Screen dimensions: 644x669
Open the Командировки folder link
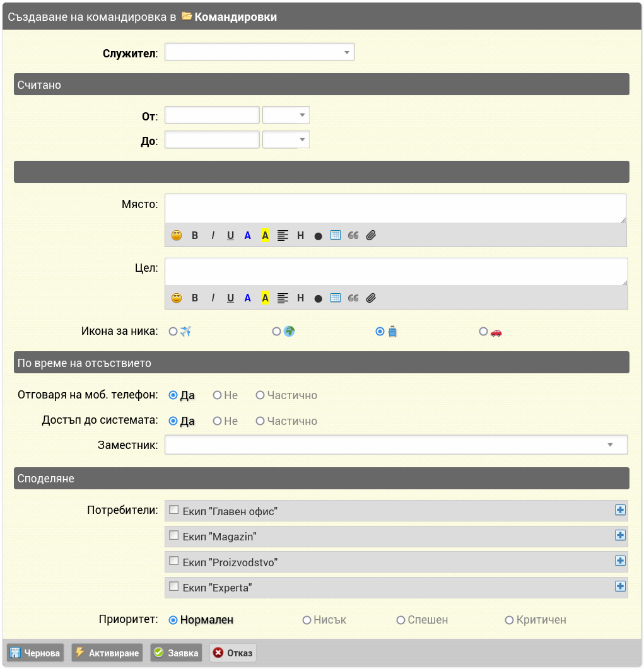235,16
